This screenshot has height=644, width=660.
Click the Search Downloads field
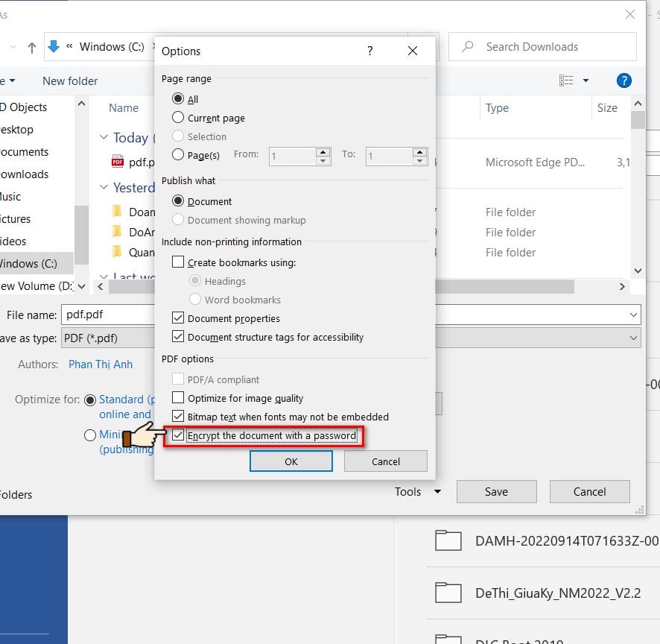click(x=542, y=47)
